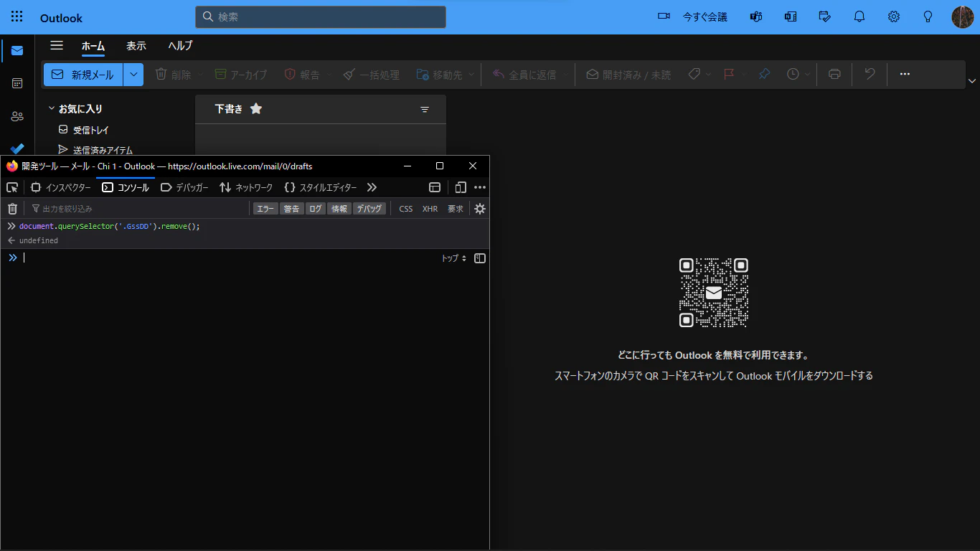Enable the 要求 console filter
Viewport: 980px width, 551px height.
click(456, 209)
